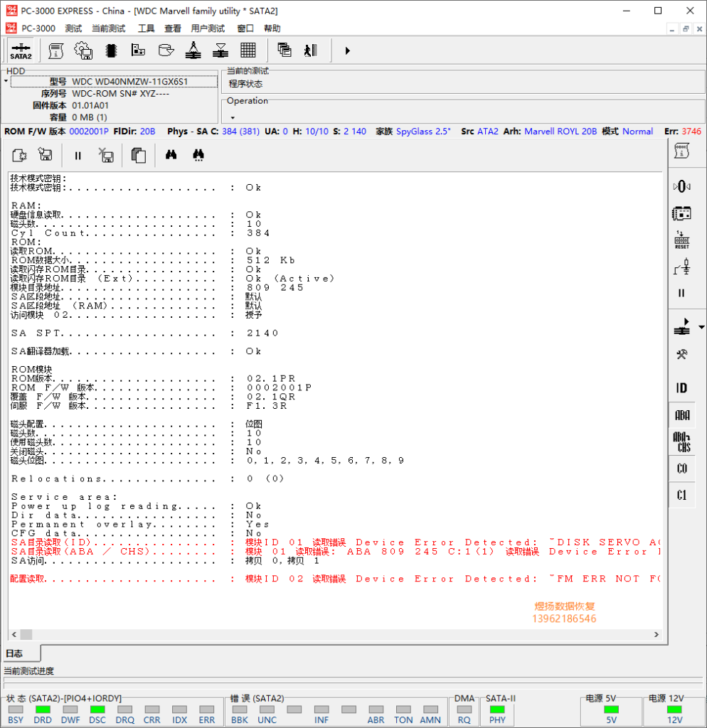Image resolution: width=707 pixels, height=728 pixels.
Task: Open the ROM chip icon in toolbar
Action: (111, 50)
